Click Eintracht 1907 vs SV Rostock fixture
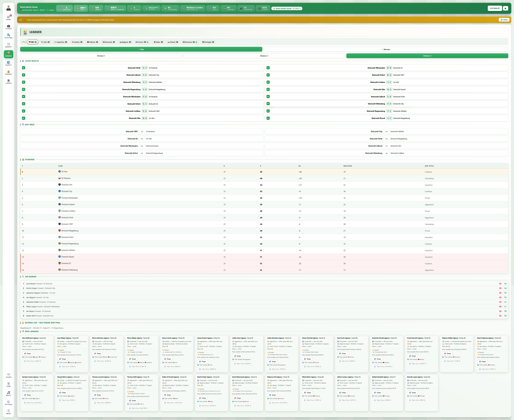514x420 pixels. tap(142, 131)
